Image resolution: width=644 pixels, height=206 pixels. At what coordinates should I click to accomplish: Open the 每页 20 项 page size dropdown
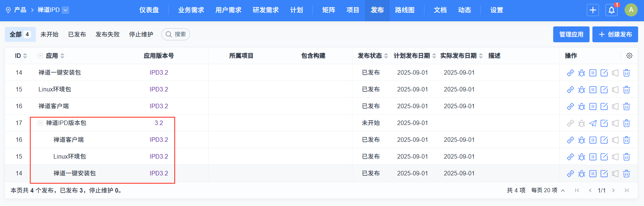point(548,190)
